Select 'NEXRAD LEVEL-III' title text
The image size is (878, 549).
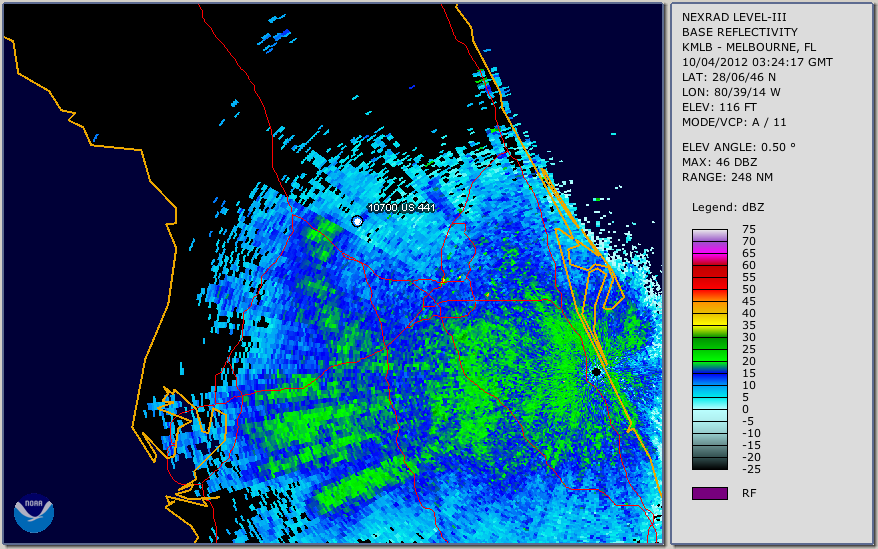pos(734,17)
